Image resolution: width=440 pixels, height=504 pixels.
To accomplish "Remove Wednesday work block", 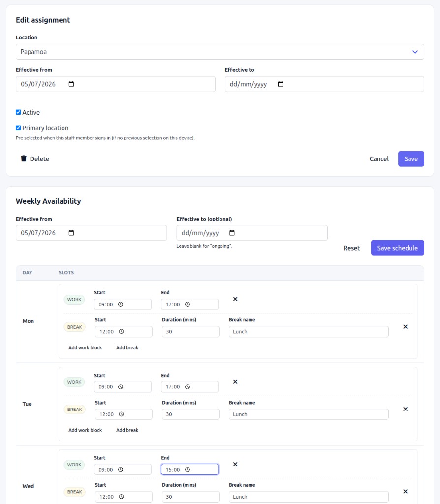I will point(235,464).
